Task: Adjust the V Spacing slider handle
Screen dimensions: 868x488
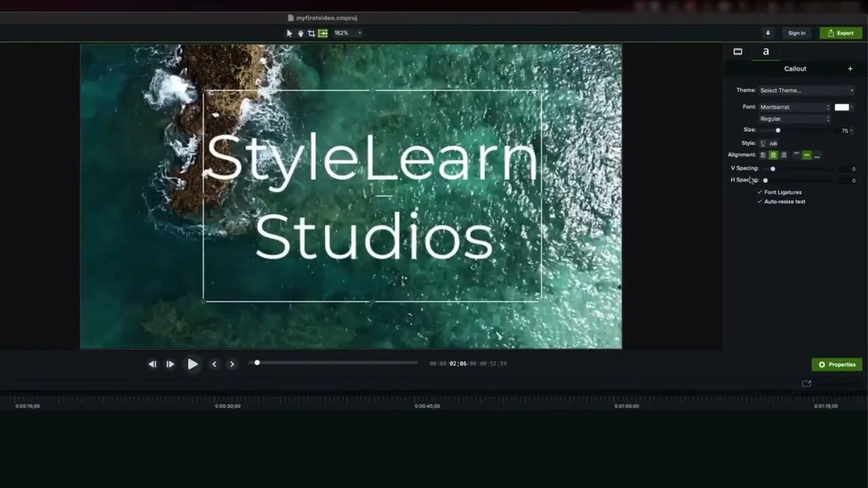Action: coord(772,169)
